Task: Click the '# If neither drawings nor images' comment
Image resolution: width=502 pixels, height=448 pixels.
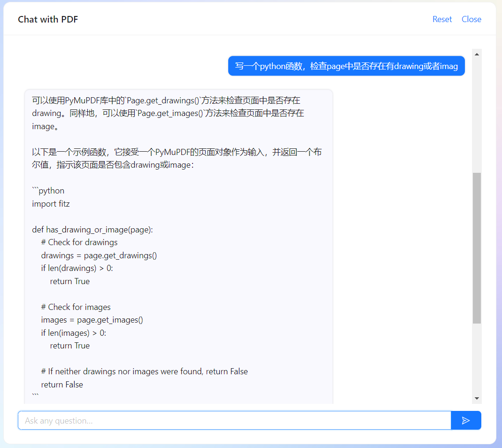Action: click(144, 371)
